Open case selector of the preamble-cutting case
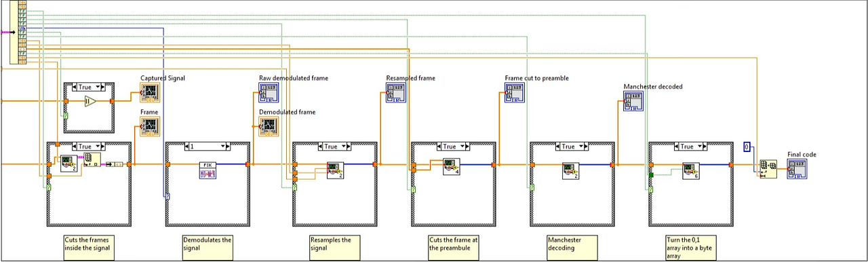Viewport: 868px width, 262px height. click(454, 147)
